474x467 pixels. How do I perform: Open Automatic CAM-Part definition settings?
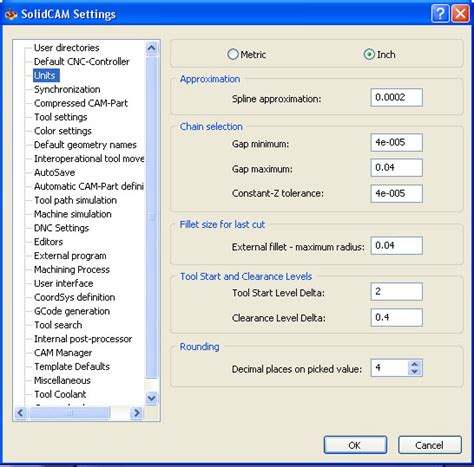(x=89, y=186)
